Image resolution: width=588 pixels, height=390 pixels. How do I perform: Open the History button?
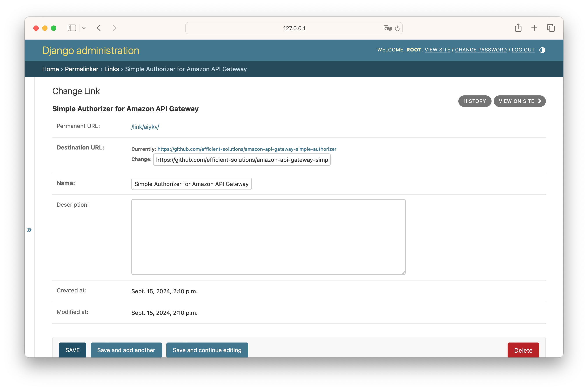(x=474, y=101)
